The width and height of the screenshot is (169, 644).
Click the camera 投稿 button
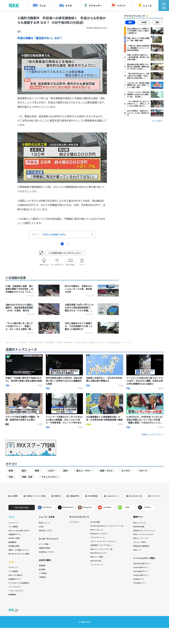(164, 6)
